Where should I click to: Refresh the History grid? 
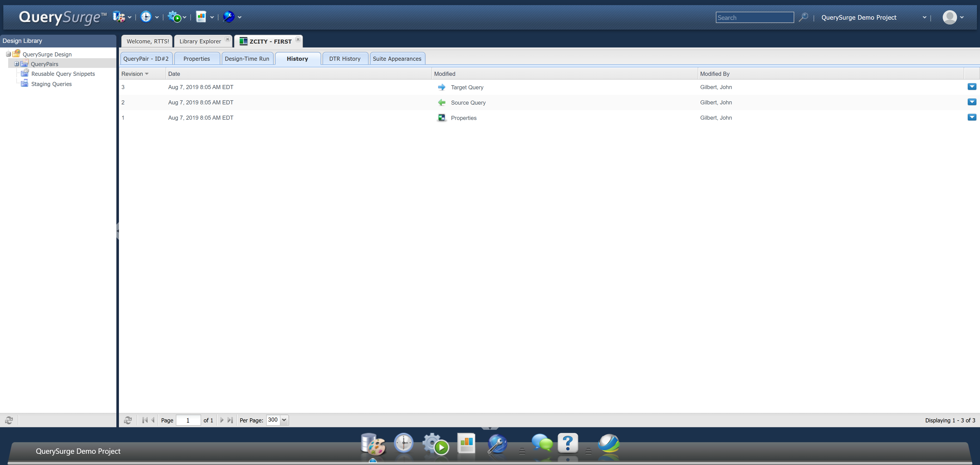click(x=128, y=420)
